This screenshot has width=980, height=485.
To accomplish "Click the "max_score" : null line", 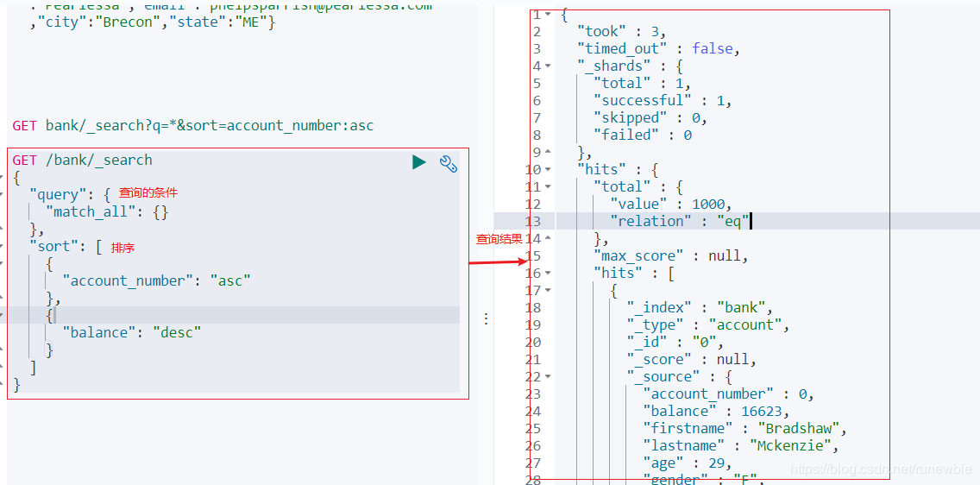I will pyautogui.click(x=671, y=255).
